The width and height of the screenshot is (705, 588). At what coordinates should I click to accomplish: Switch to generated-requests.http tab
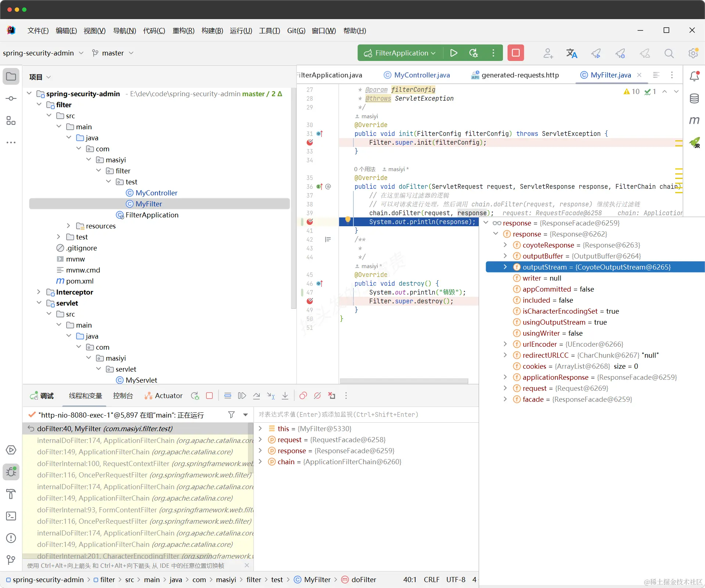click(x=515, y=75)
